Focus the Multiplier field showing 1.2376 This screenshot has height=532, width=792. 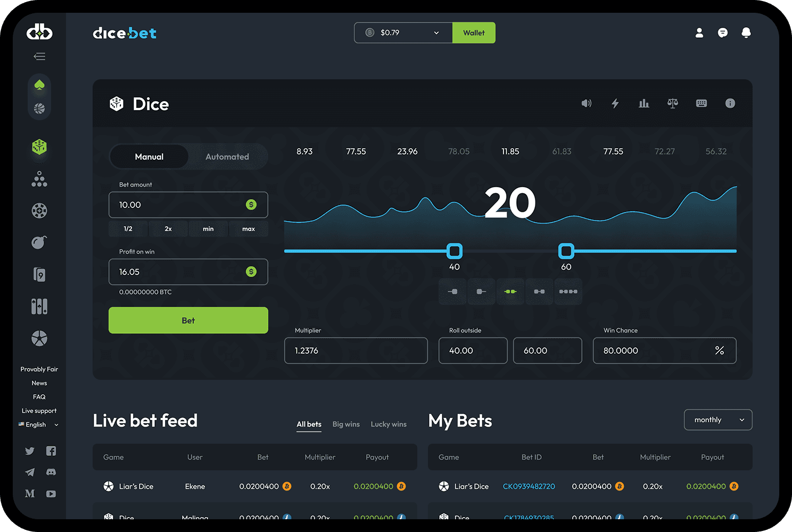(356, 351)
